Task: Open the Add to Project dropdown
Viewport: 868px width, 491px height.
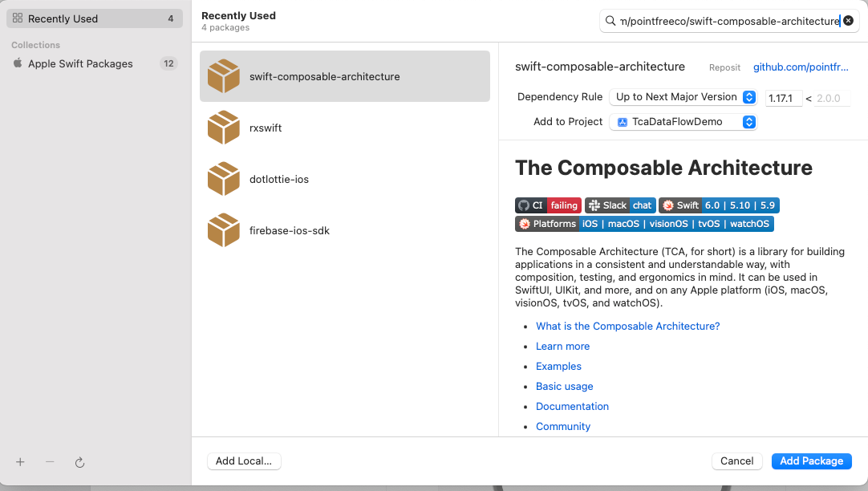Action: [683, 122]
